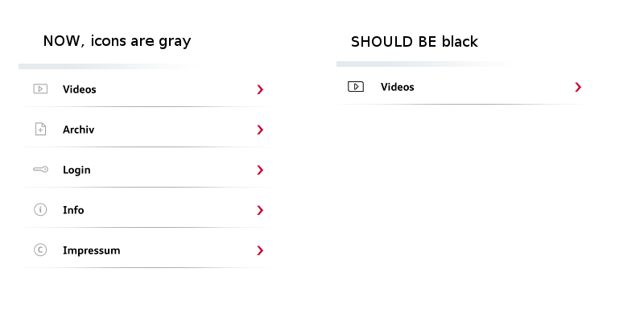Select the Login menu label

click(76, 170)
